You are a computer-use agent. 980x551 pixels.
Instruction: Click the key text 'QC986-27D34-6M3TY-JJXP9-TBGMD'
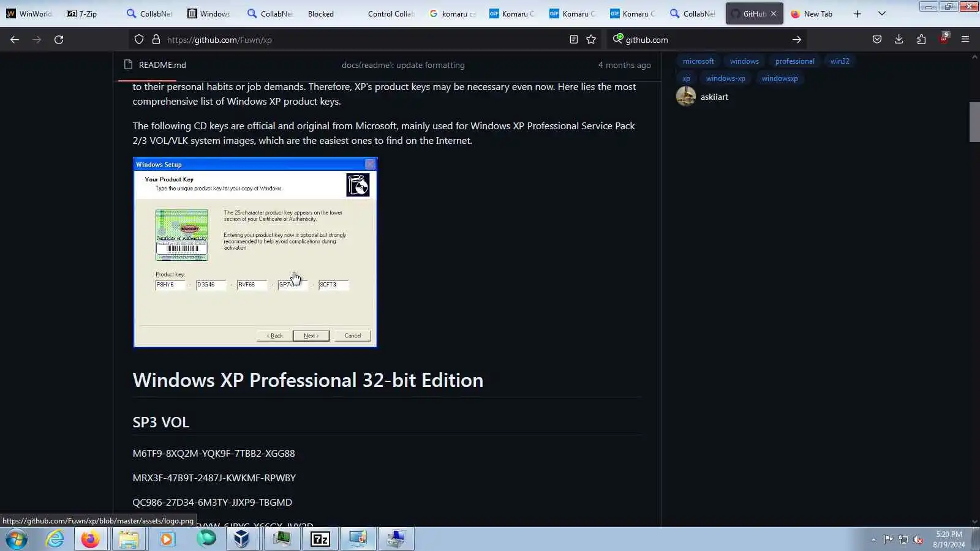point(213,503)
